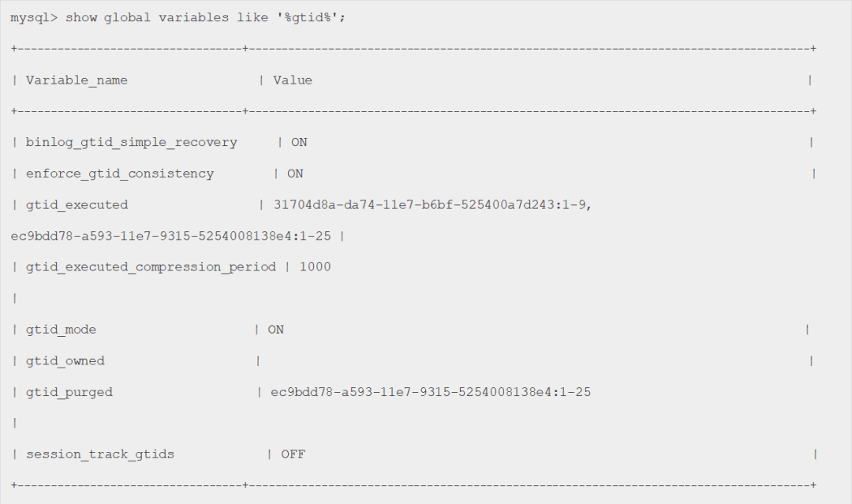Select the gtid_executed variable name
Image resolution: width=852 pixels, height=504 pixels.
pos(77,204)
